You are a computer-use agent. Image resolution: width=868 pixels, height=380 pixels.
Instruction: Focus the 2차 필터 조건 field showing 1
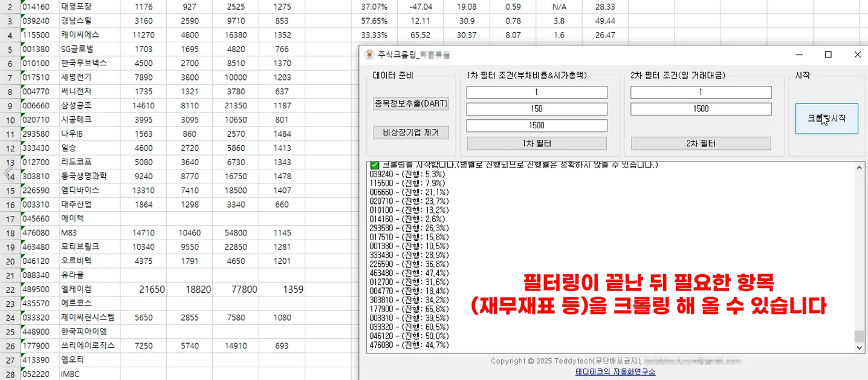point(701,92)
